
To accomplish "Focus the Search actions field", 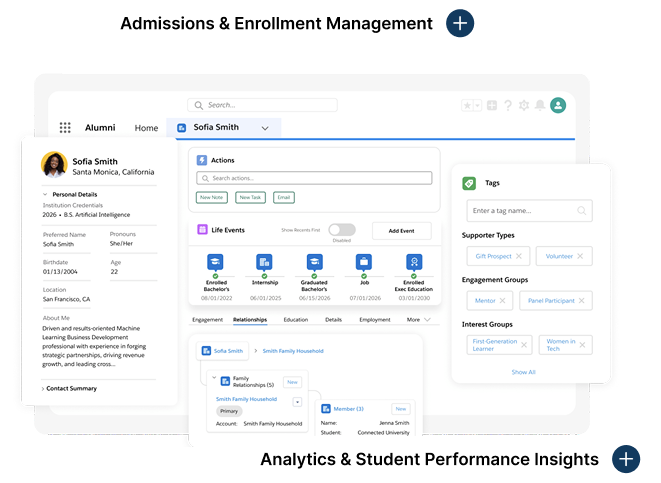I will point(314,178).
